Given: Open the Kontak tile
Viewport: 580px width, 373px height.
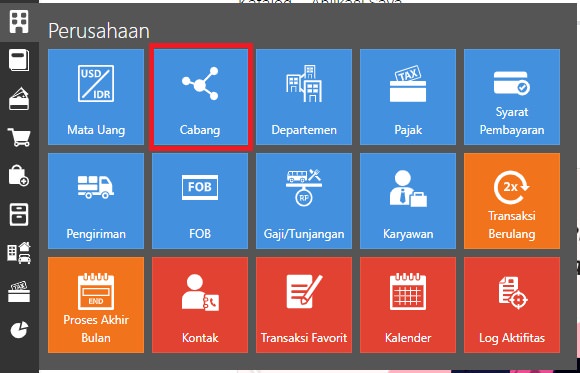Looking at the screenshot, I should tap(200, 305).
